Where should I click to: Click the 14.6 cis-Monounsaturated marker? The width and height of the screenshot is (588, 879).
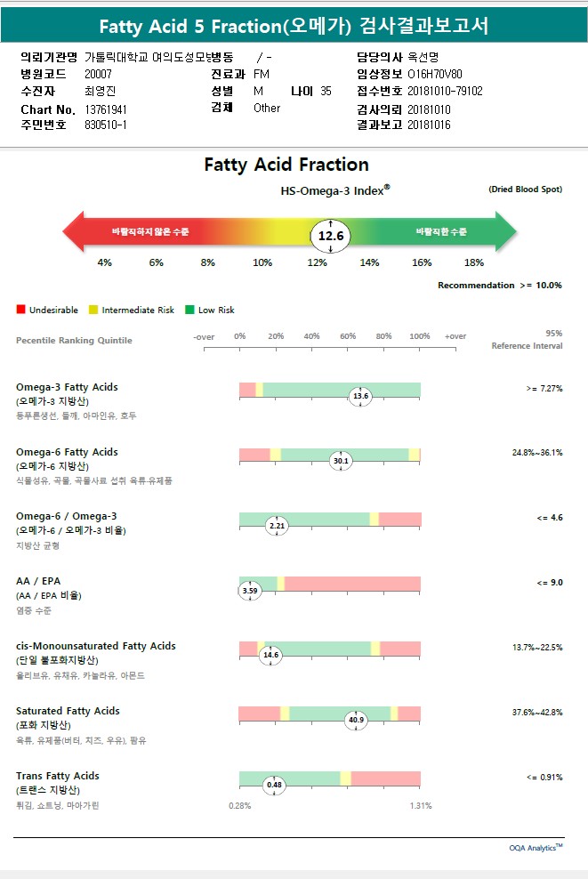(x=270, y=655)
